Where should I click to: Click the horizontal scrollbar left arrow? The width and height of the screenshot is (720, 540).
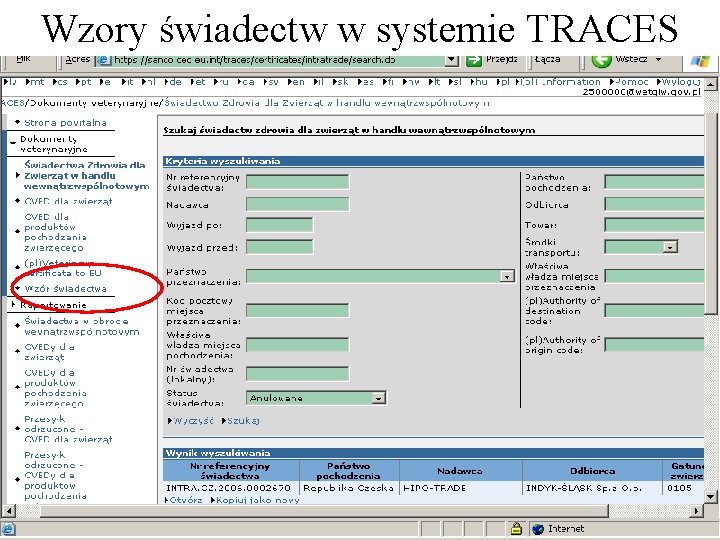[x=9, y=511]
